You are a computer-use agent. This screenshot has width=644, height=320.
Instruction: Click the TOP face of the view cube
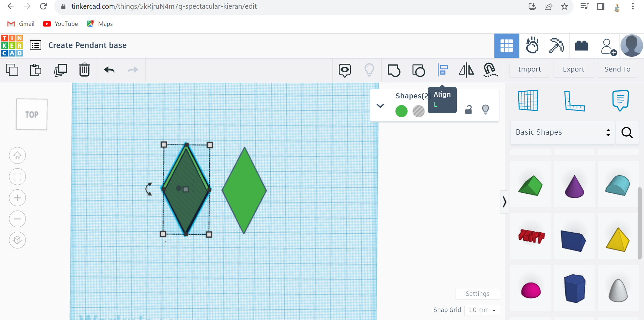coord(31,114)
